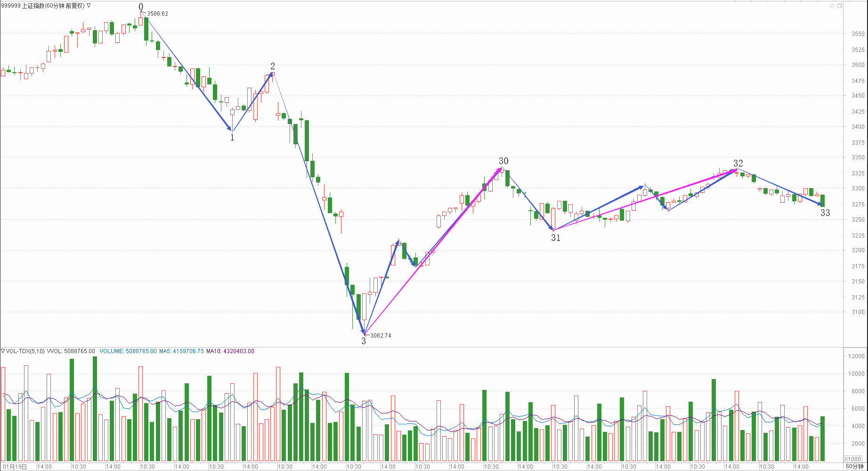
Task: Click the 3062.74 low price marker
Action: point(381,336)
